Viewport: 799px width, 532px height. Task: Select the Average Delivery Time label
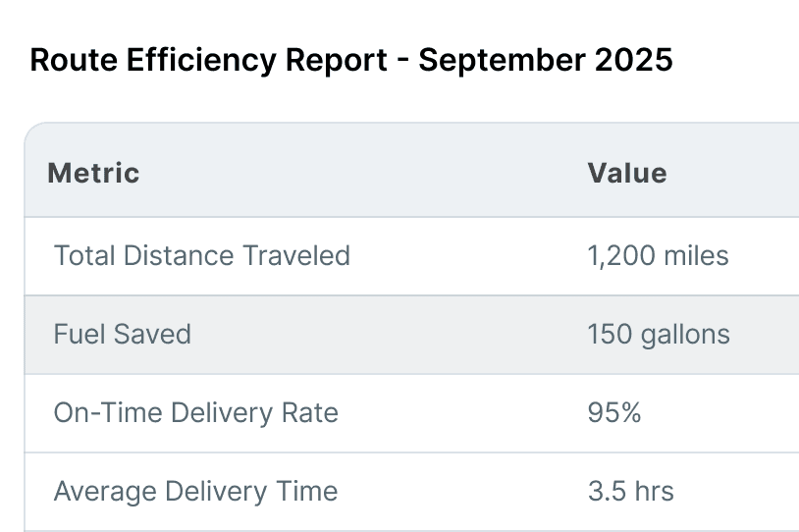click(195, 492)
